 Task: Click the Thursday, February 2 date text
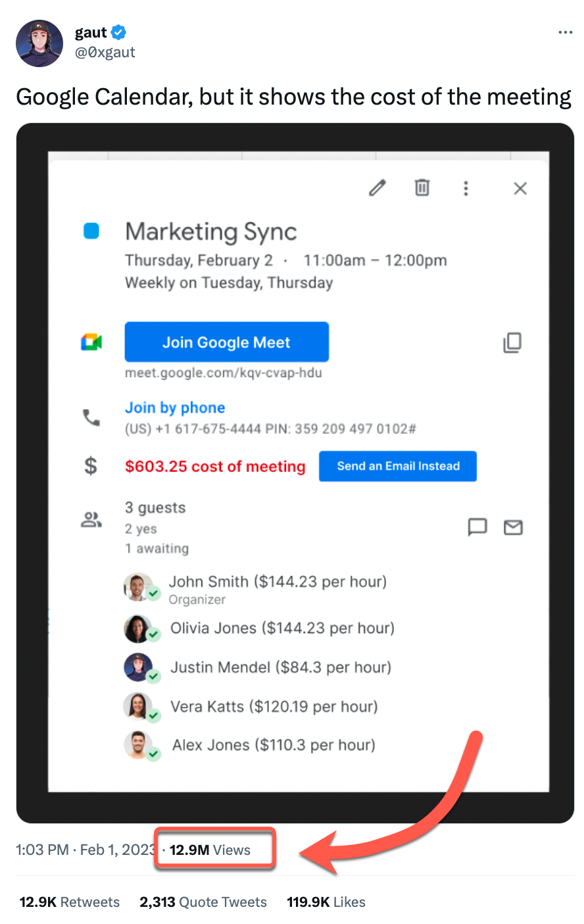(199, 261)
